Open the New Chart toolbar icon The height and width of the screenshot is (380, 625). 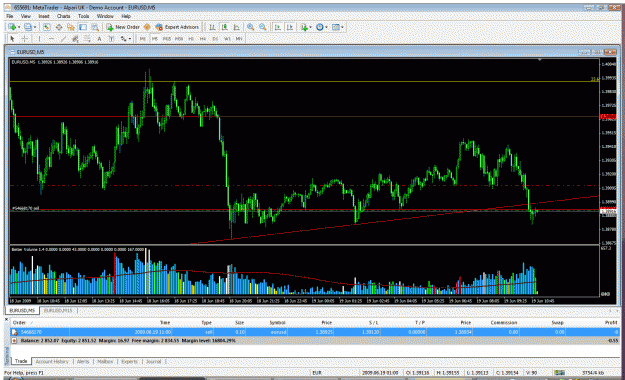12,27
